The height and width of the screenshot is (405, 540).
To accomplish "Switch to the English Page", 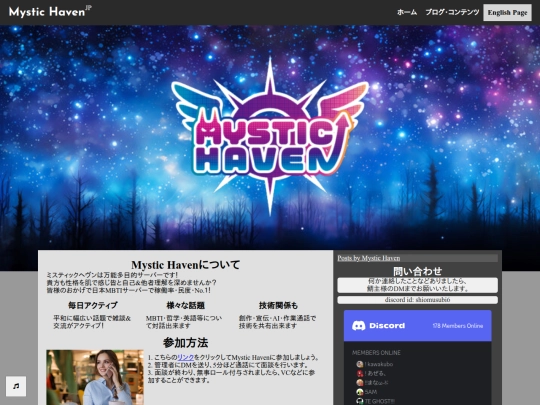I will 507,13.
